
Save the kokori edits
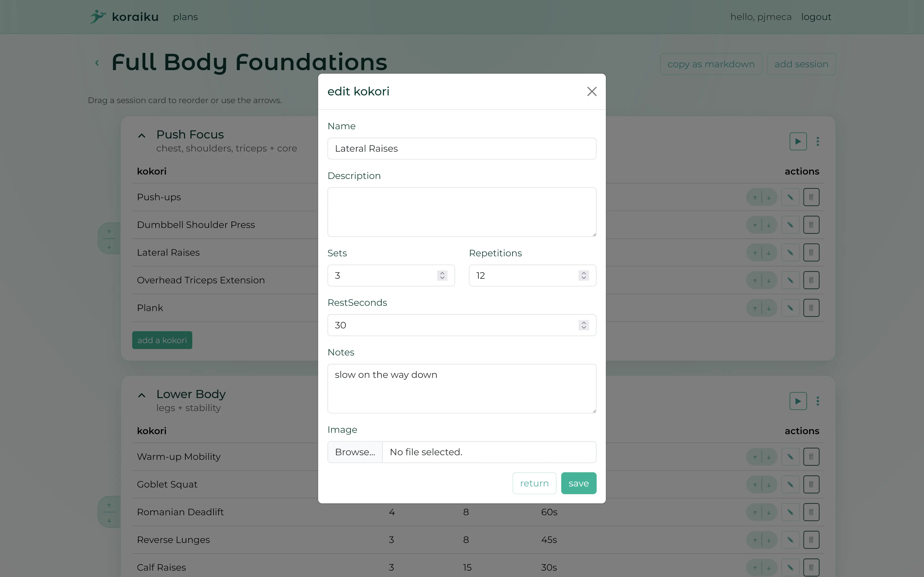[x=578, y=483]
